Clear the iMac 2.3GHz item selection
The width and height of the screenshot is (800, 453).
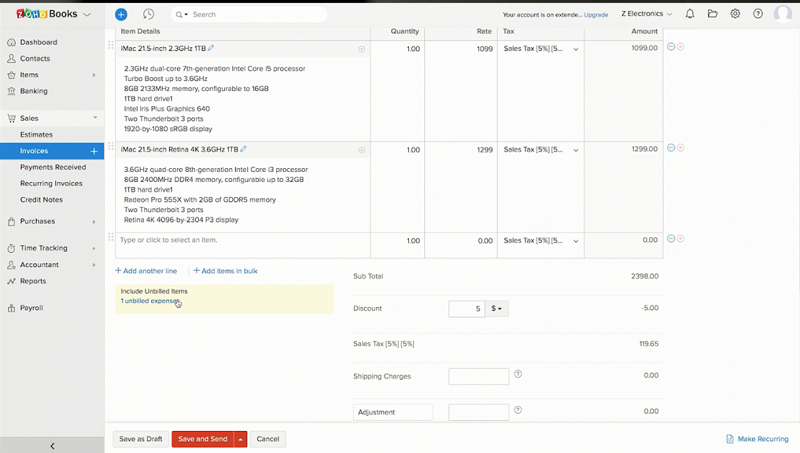(361, 49)
